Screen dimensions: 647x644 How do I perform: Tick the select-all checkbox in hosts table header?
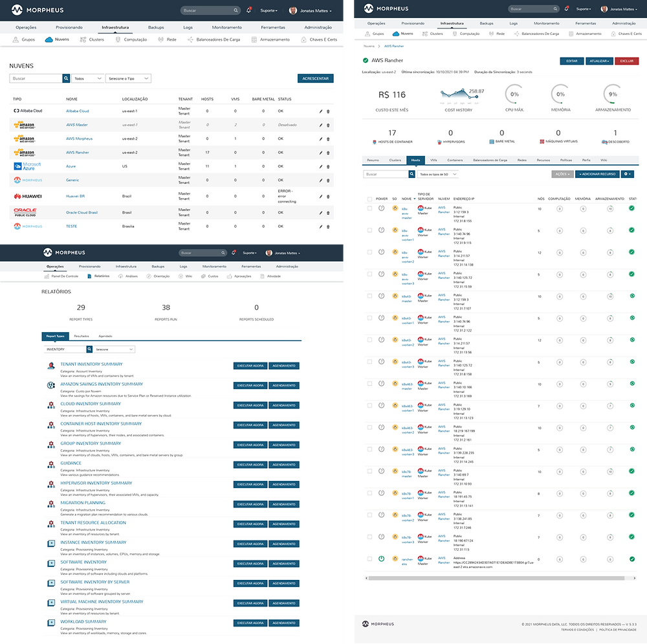(369, 199)
